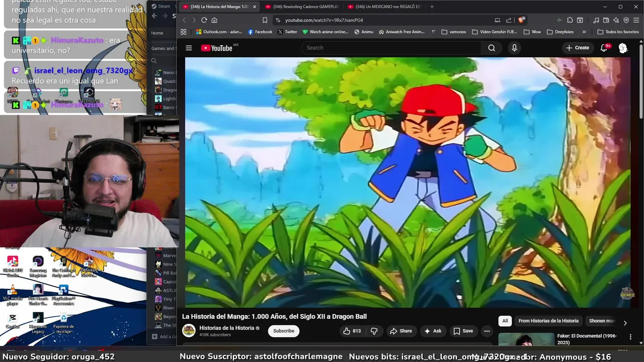Click Add a Game in Steam window

coord(165,337)
